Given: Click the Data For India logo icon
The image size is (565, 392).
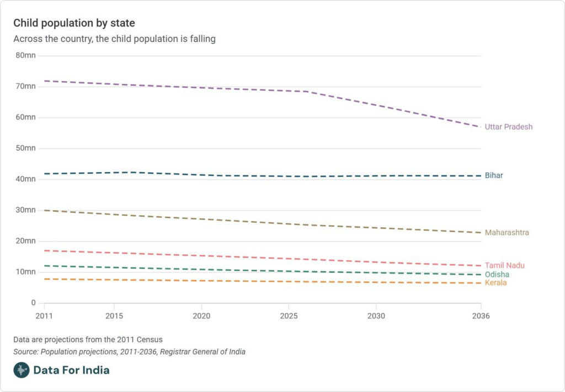Looking at the screenshot, I should click(22, 370).
